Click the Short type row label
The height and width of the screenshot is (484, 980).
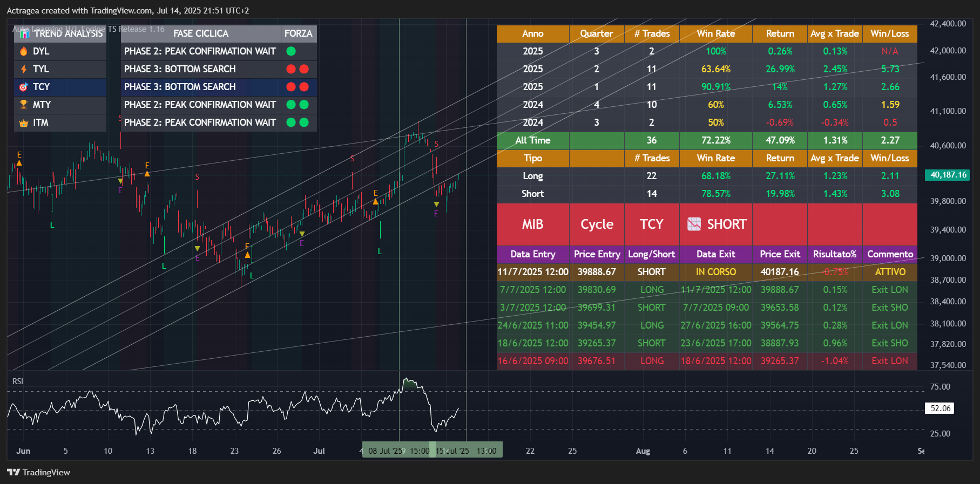533,194
